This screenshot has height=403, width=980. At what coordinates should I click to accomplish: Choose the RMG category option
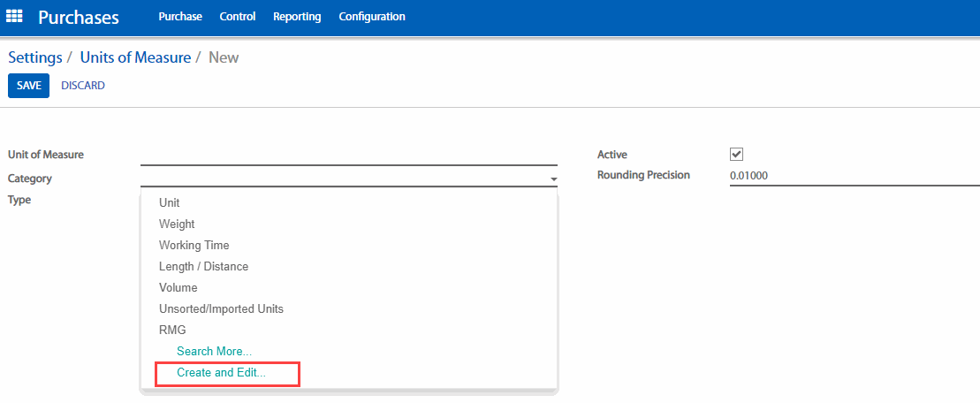172,331
